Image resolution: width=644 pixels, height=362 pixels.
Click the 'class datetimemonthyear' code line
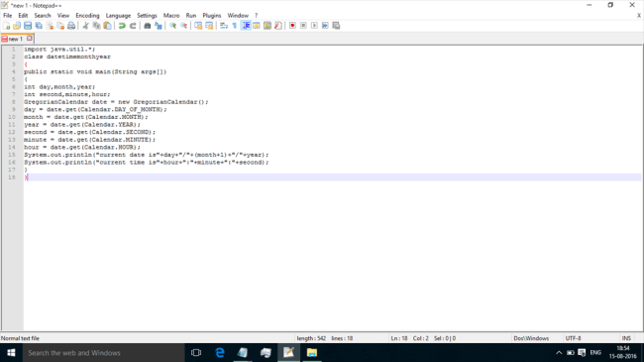pyautogui.click(x=67, y=57)
